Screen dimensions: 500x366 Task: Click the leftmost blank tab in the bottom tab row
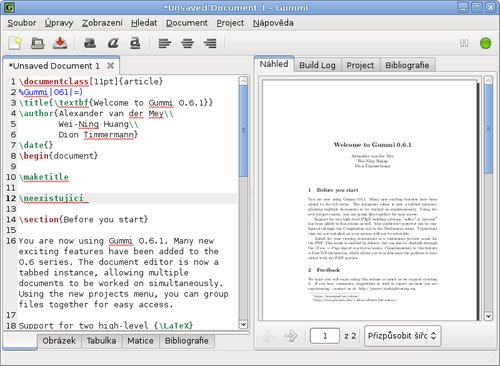20,341
